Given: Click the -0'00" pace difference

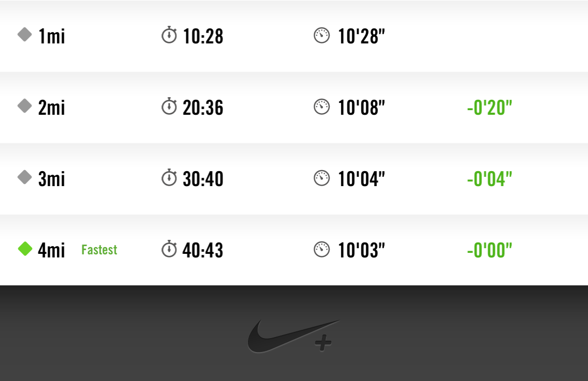Looking at the screenshot, I should tap(489, 251).
